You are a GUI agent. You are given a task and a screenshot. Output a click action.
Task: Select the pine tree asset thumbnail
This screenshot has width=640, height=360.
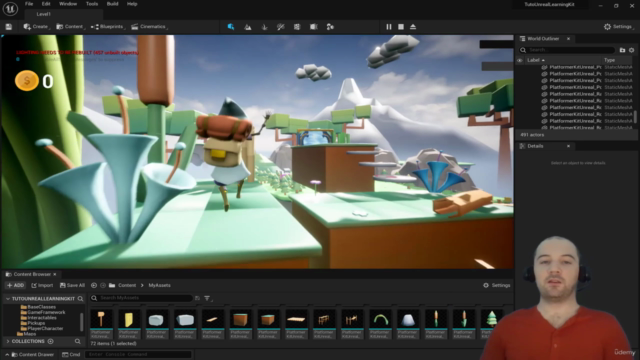click(x=491, y=324)
